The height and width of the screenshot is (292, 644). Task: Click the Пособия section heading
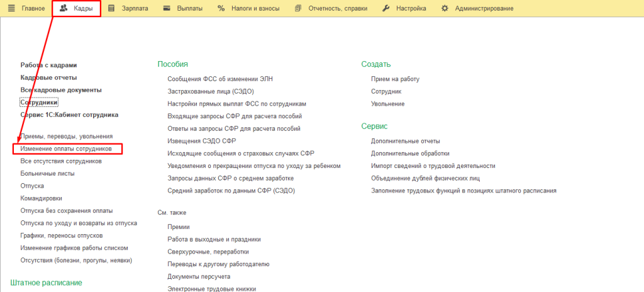tap(173, 64)
